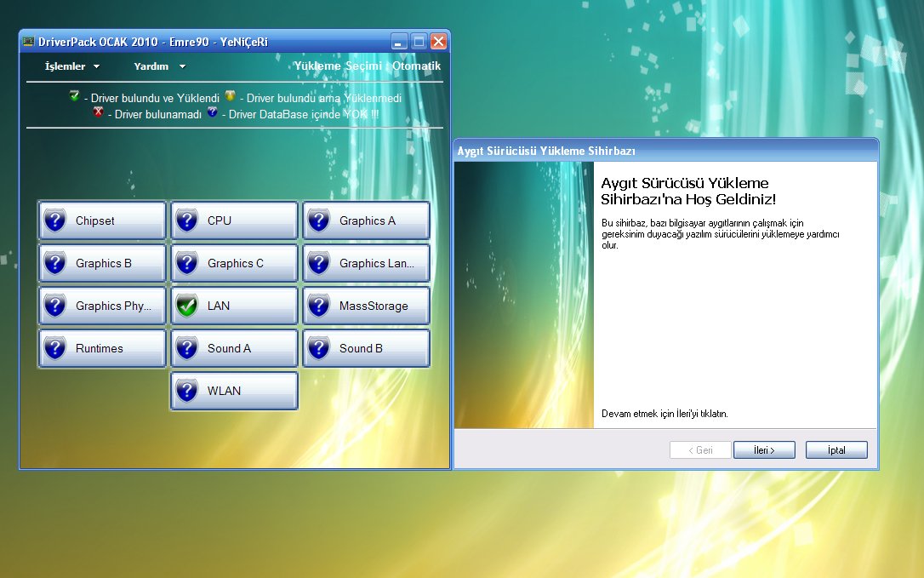924x578 pixels.
Task: Click the disabled < Geri button
Action: tap(701, 450)
